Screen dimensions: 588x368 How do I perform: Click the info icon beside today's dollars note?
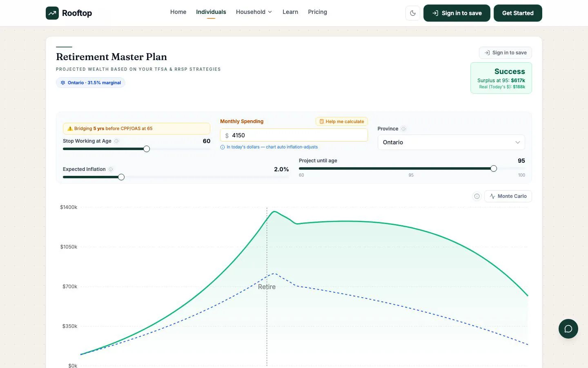(x=223, y=147)
